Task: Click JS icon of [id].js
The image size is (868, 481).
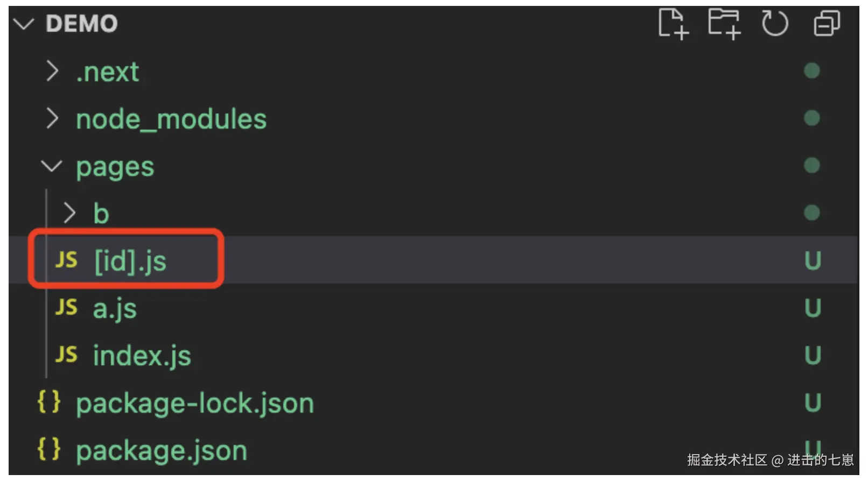Action: point(66,260)
